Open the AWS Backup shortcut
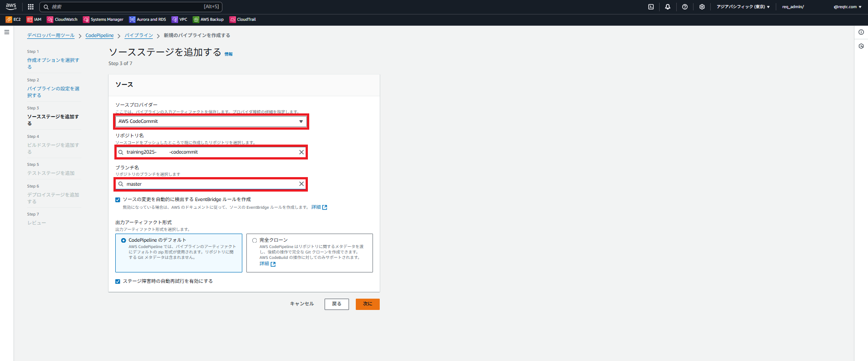Screen dimensions: 868x361 208,19
